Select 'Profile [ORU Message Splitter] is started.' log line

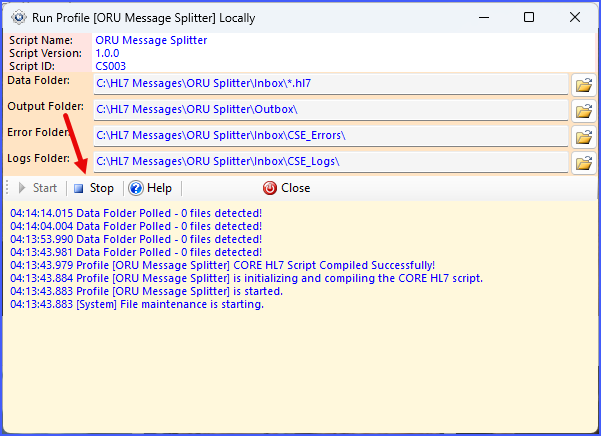pyautogui.click(x=146, y=291)
